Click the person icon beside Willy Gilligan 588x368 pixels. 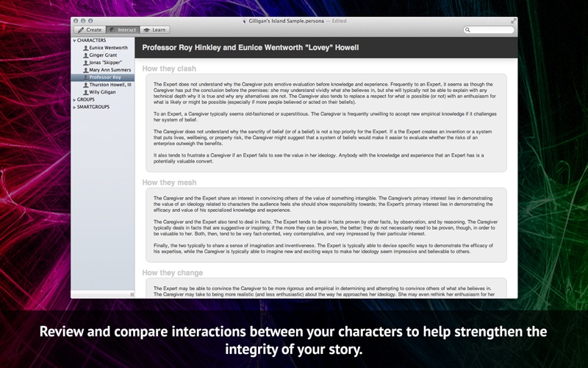click(86, 92)
